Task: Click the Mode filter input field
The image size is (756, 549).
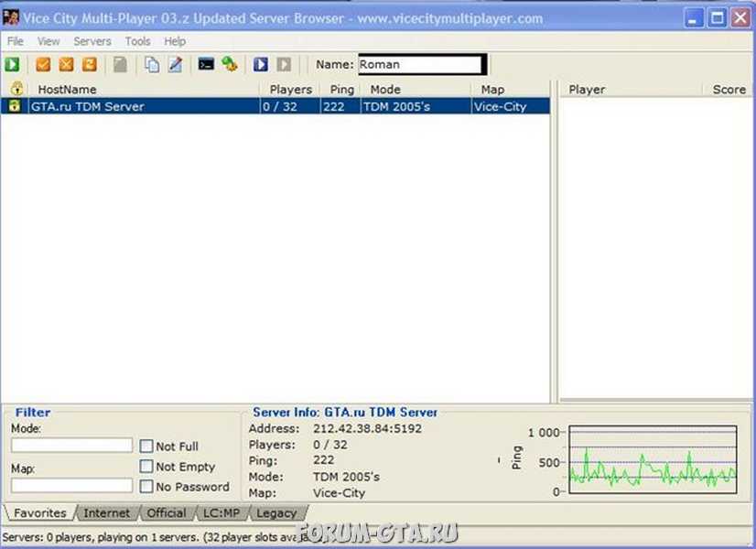Action: coord(71,445)
